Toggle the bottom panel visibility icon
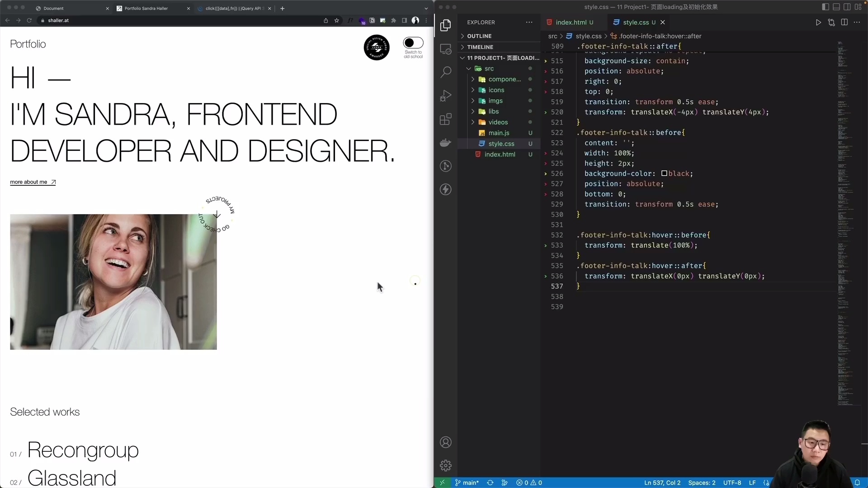The image size is (868, 488). pos(836,7)
